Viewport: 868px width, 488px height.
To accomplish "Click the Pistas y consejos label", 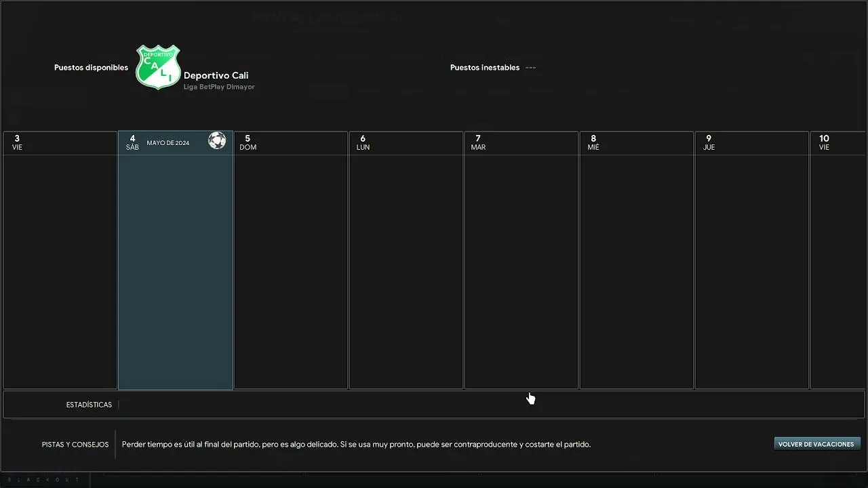I will [75, 445].
